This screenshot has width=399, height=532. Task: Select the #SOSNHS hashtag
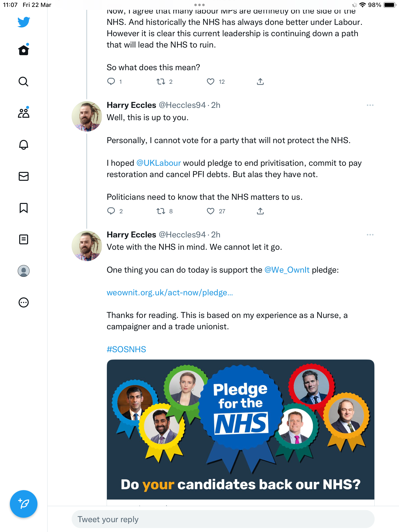[x=126, y=349]
